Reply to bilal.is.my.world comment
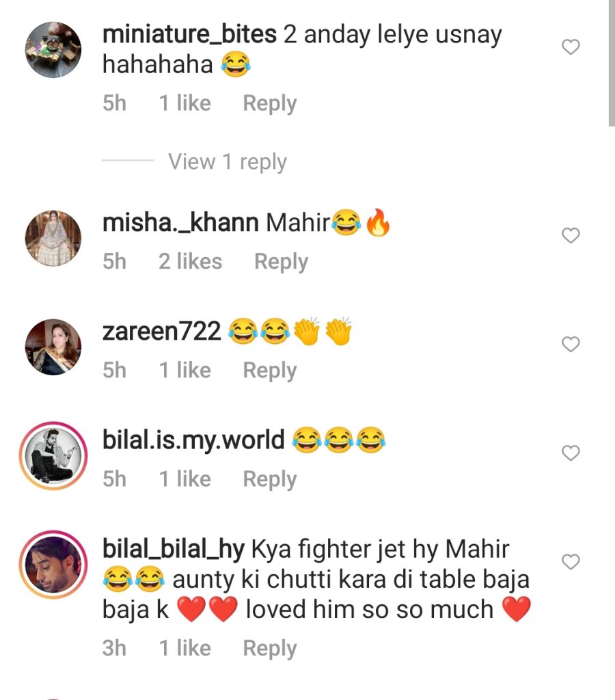The image size is (615, 700). (x=269, y=479)
